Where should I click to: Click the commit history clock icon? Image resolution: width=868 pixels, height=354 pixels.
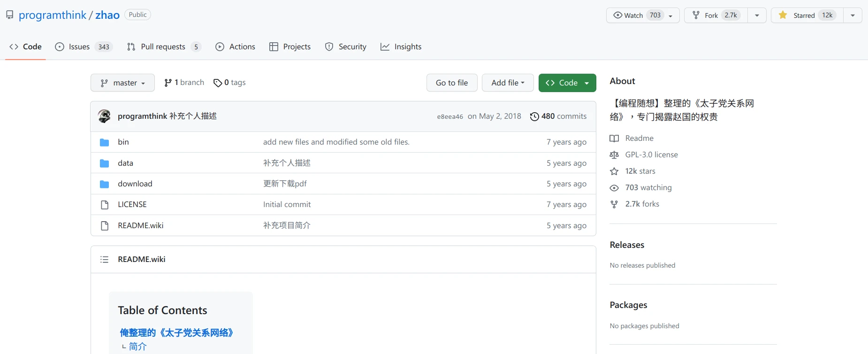tap(534, 116)
